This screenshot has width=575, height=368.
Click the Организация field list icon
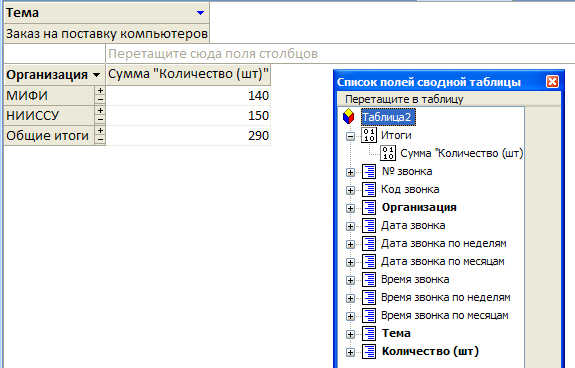pyautogui.click(x=369, y=207)
